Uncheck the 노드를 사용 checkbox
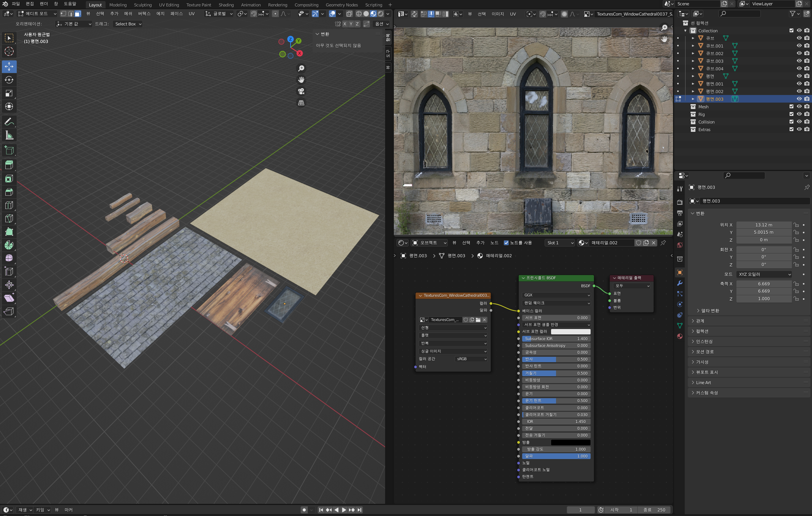This screenshot has height=516, width=812. click(x=506, y=243)
